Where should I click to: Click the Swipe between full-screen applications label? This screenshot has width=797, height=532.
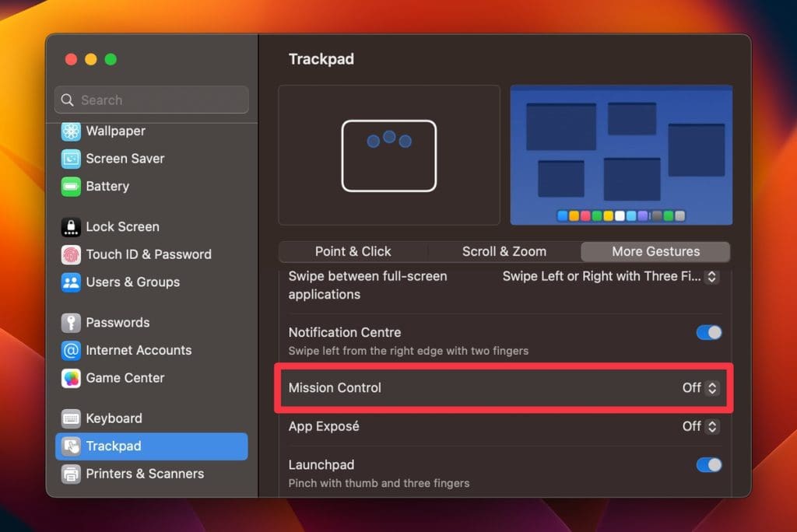367,285
